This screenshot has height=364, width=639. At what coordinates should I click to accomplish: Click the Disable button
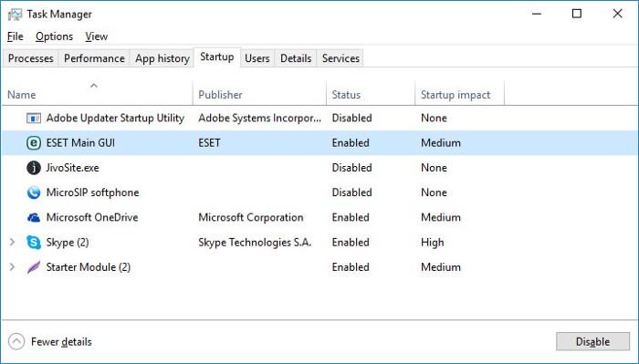[x=592, y=341]
